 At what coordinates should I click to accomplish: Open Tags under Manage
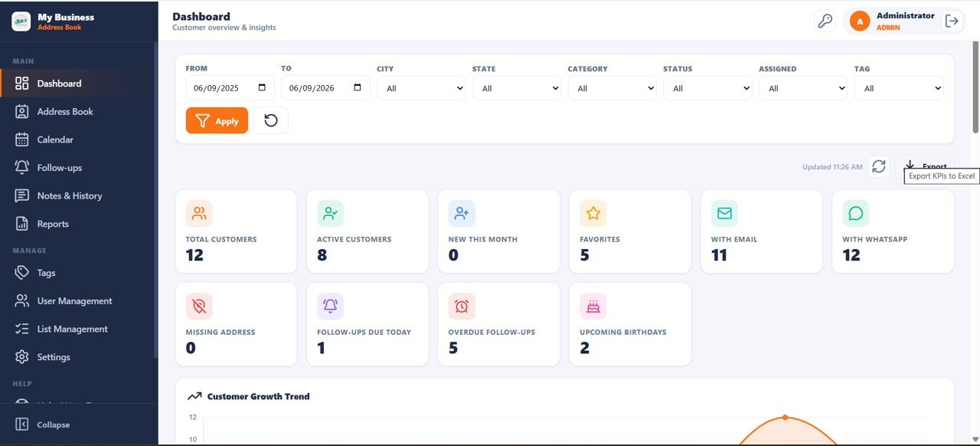click(x=77, y=273)
